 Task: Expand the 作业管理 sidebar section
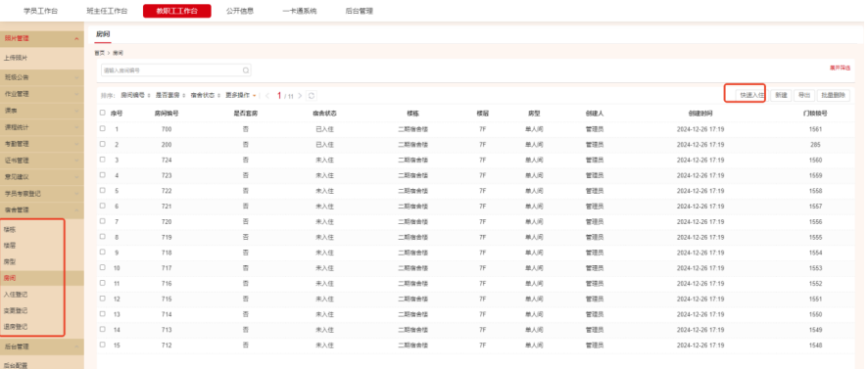[76, 94]
